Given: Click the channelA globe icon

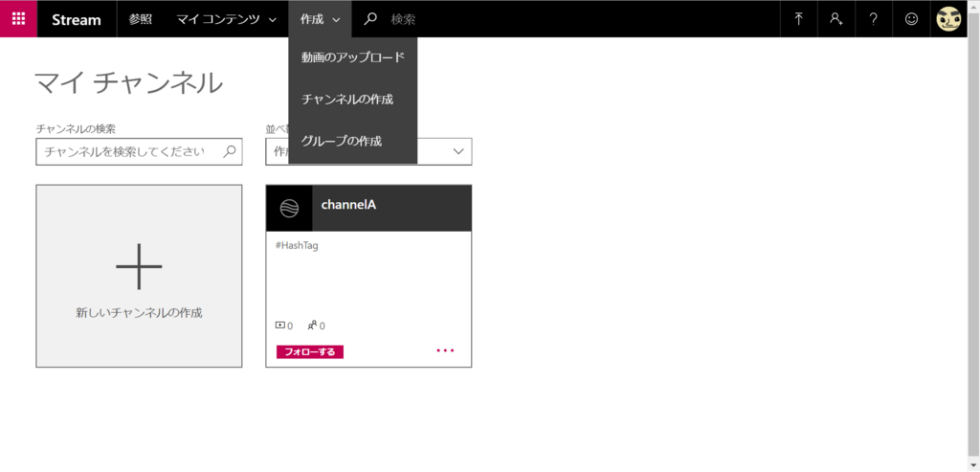Looking at the screenshot, I should pyautogui.click(x=289, y=208).
